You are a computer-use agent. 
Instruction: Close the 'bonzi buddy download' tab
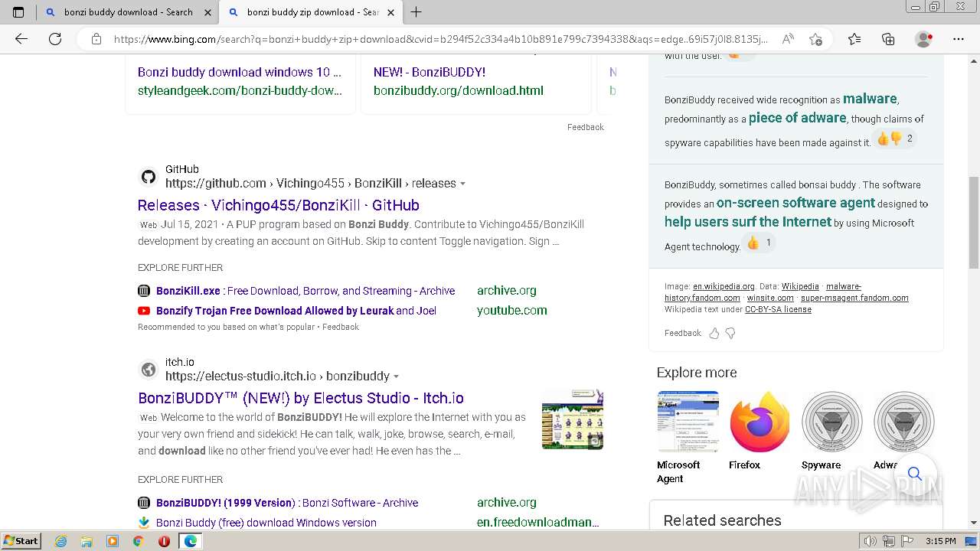(x=207, y=12)
